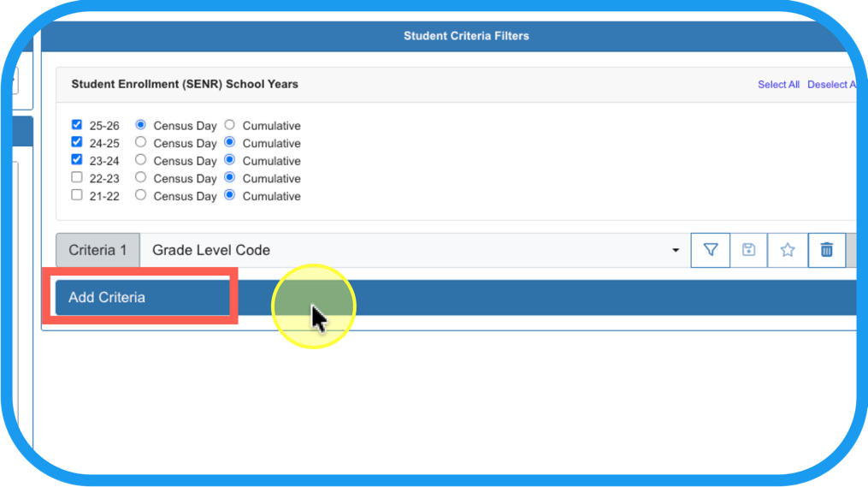Click the Criteria 1 label
868x487 pixels.
[97, 250]
